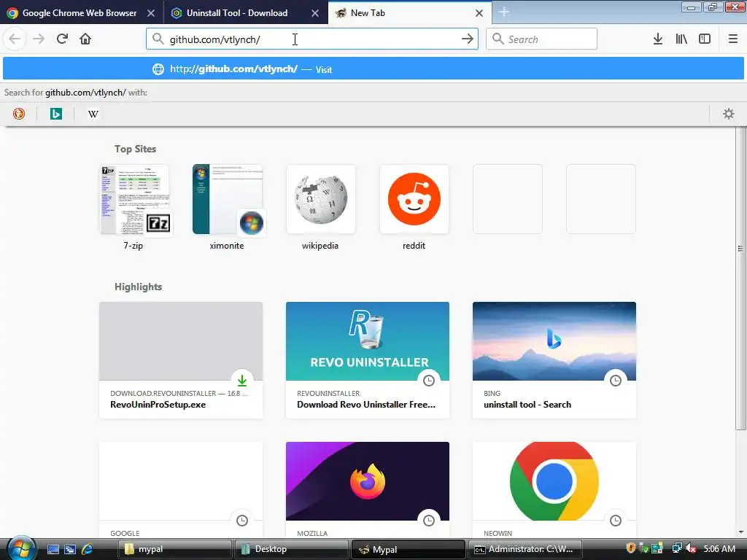Click Switch between windows quick launch icon
Viewport: 747px width, 560px height.
pyautogui.click(x=70, y=549)
